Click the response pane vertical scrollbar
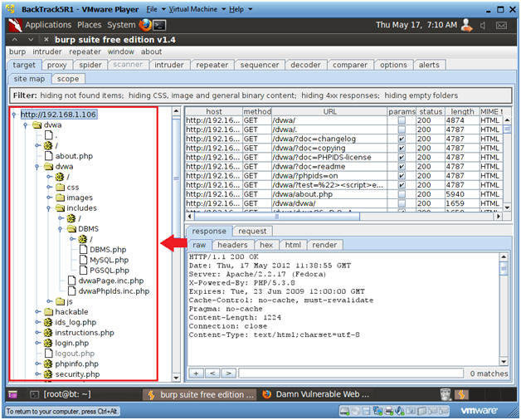Screen dimensions: 521x420 [504, 309]
